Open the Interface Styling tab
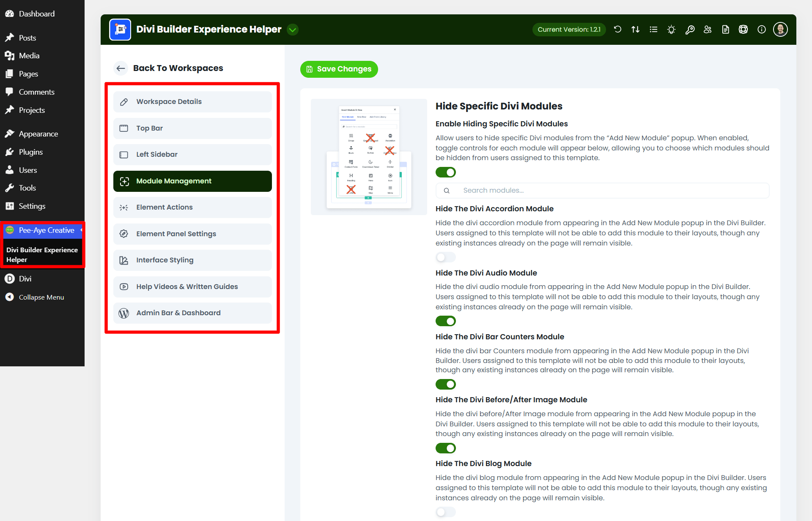This screenshot has width=812, height=521. [192, 260]
